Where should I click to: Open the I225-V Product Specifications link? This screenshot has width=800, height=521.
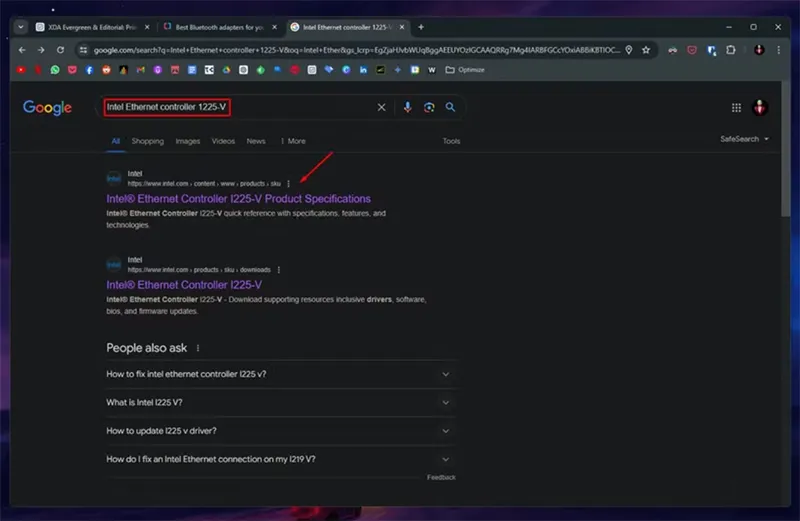click(238, 199)
